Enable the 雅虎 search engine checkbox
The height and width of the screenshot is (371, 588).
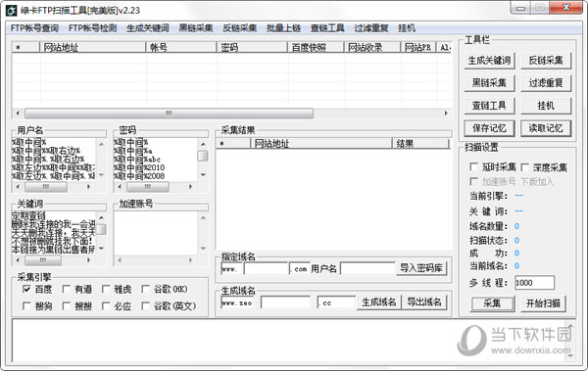tap(106, 289)
